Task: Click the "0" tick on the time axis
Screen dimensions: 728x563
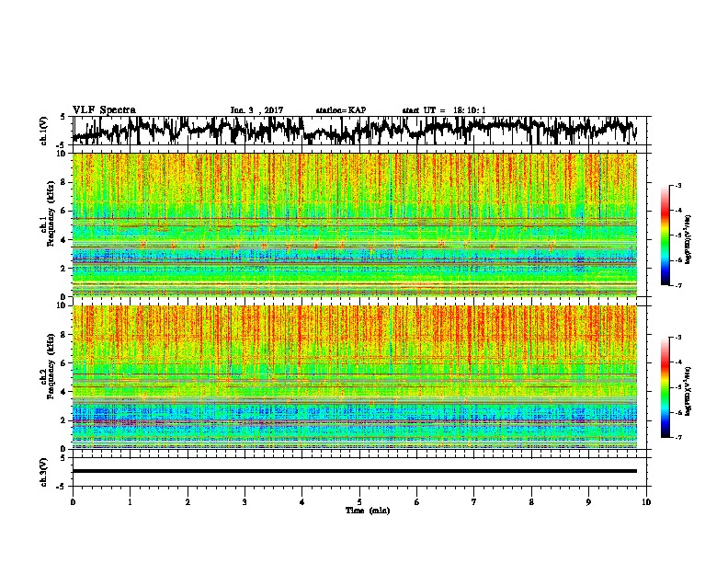Action: click(x=73, y=502)
